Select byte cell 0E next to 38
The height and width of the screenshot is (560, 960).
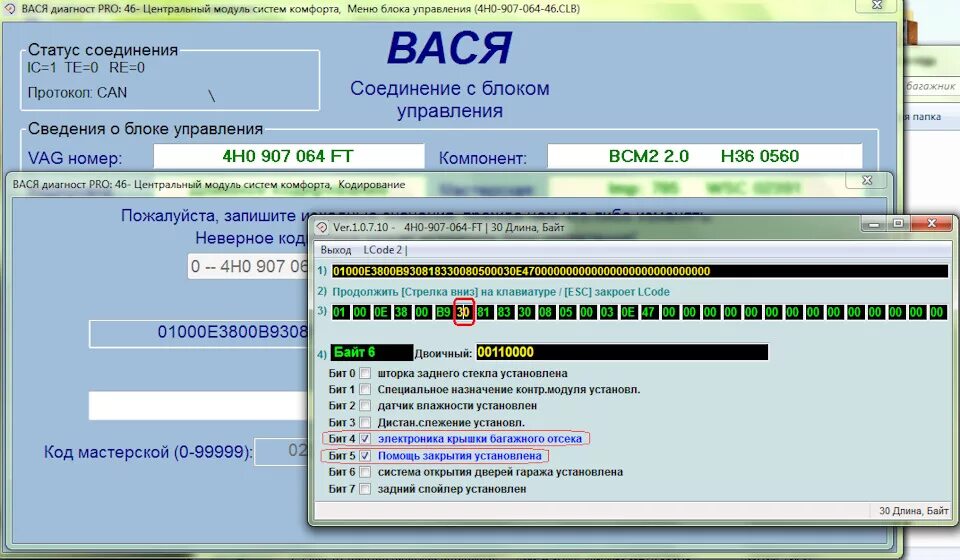click(x=381, y=312)
